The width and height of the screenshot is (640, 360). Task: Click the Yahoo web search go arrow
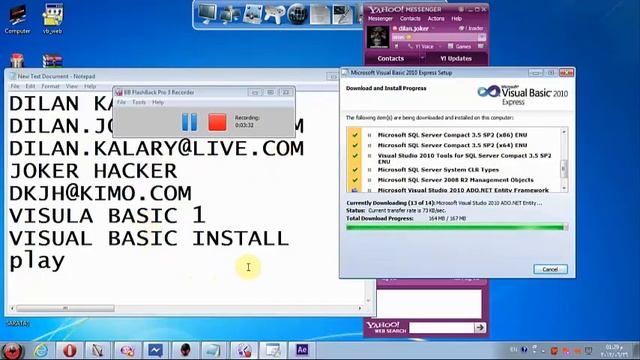[480, 327]
